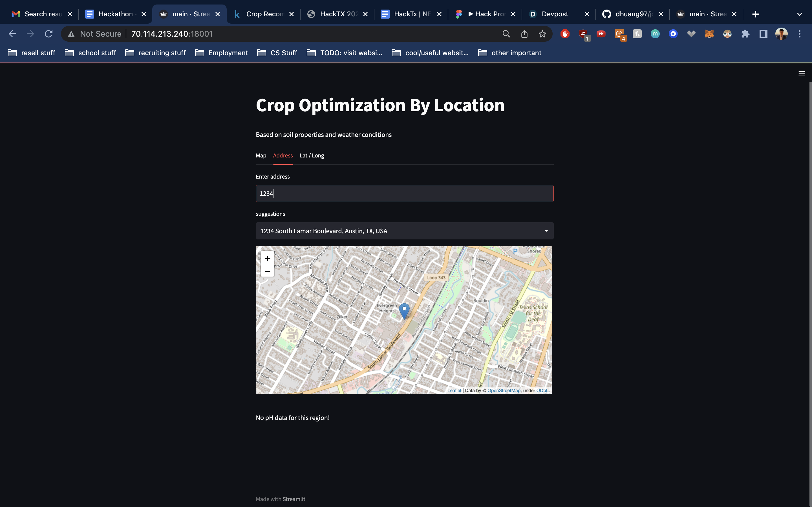Open the CS Stuff bookmarks folder
The width and height of the screenshot is (812, 507).
pyautogui.click(x=277, y=53)
